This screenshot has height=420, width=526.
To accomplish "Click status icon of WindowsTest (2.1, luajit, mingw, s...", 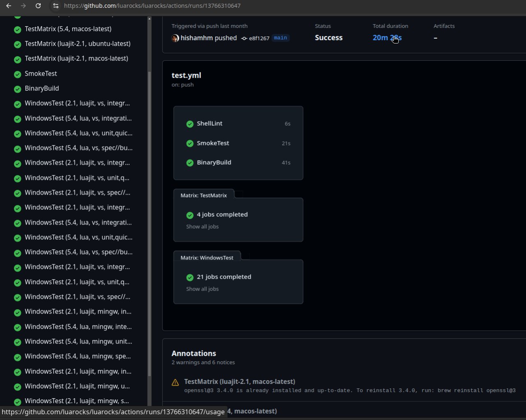I will [17, 402].
